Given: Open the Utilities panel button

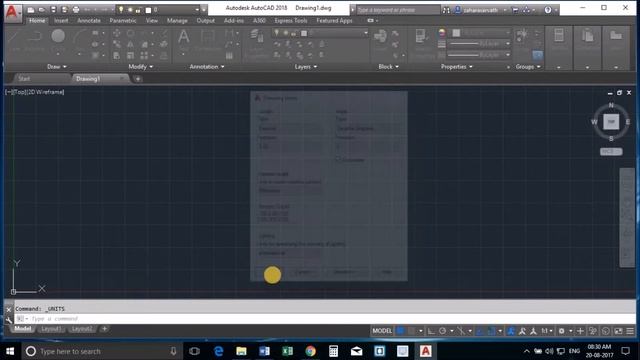Looking at the screenshot, I should pyautogui.click(x=559, y=48).
